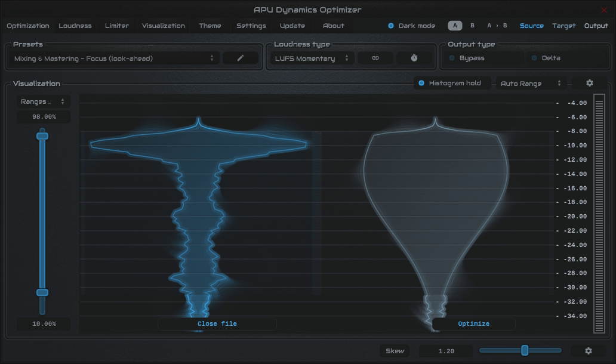Screen dimensions: 616x364
Task: Click the link icon in Loudness type
Action: pyautogui.click(x=375, y=58)
